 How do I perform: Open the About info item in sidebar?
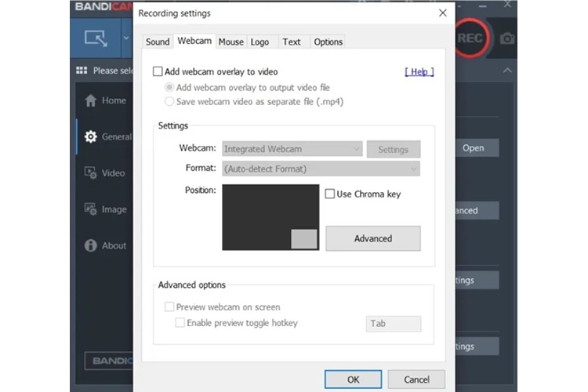105,245
